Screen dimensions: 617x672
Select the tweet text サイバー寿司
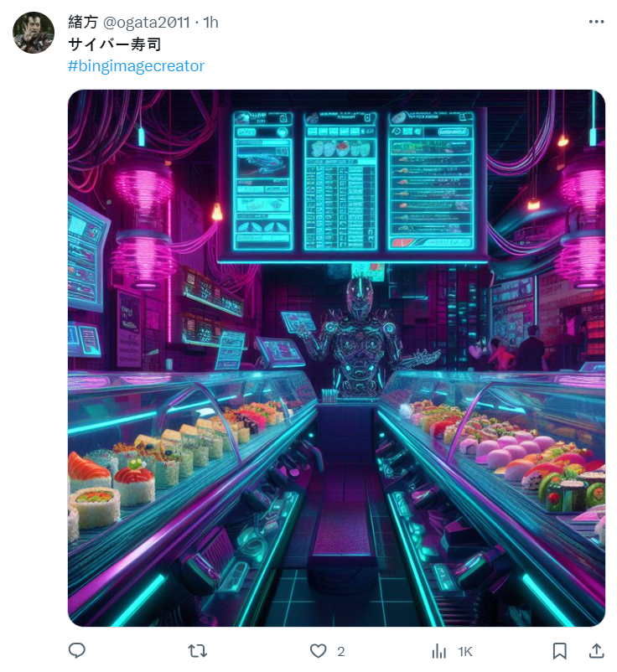[115, 44]
